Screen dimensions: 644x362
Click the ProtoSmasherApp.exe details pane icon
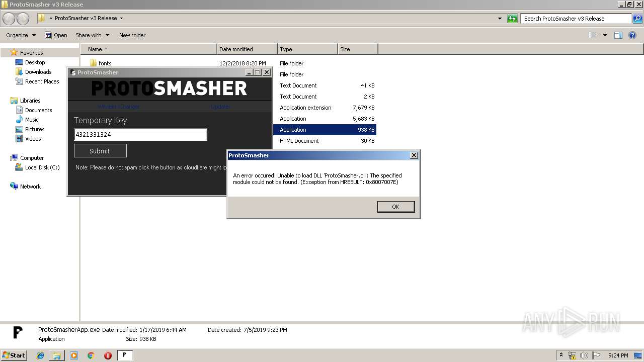click(x=18, y=333)
